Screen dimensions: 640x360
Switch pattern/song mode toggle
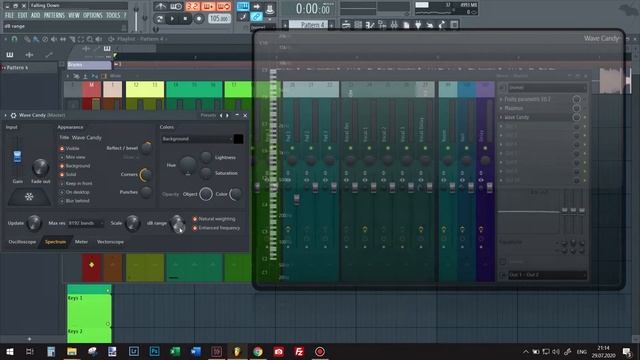click(x=160, y=19)
